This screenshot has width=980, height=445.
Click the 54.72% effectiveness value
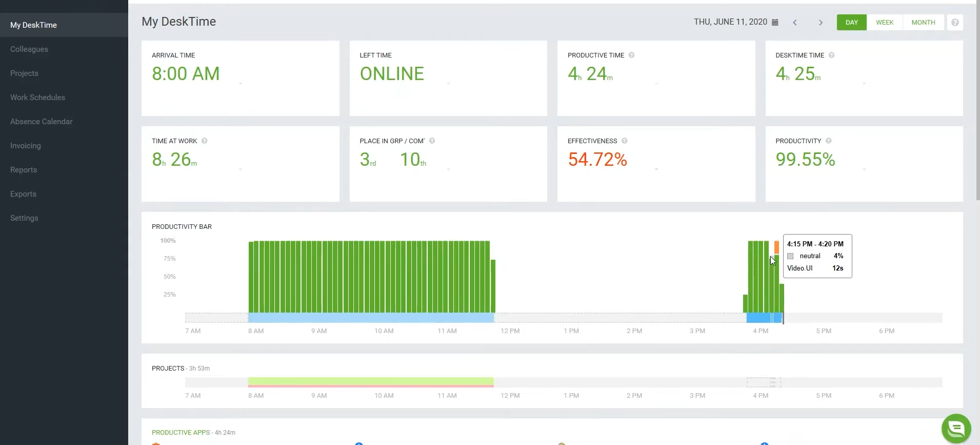pos(597,160)
